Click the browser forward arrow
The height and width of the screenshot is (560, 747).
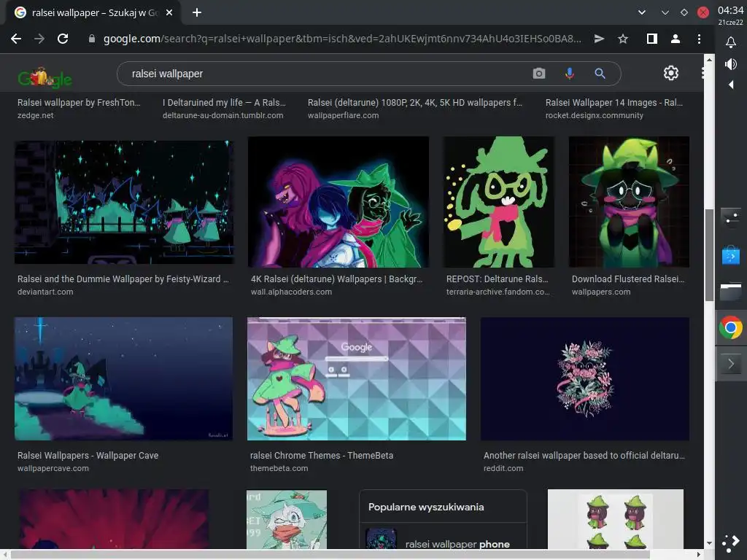tap(39, 39)
